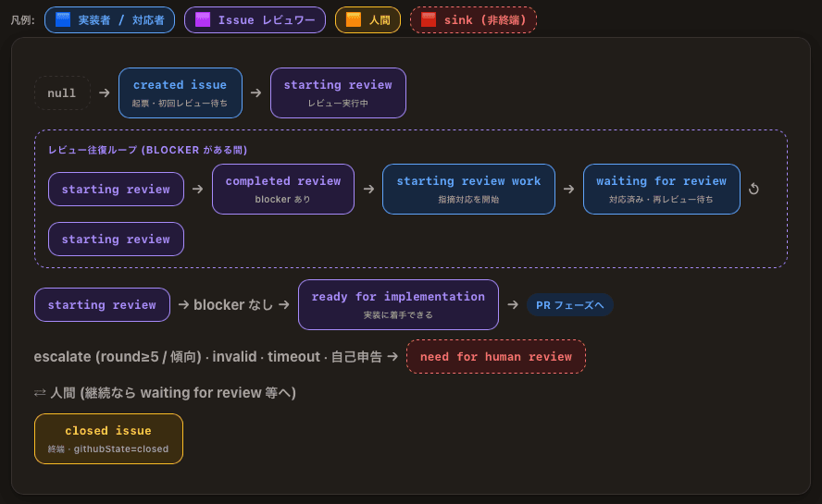
Task: Click the 凡例: legend label
Action: pyautogui.click(x=22, y=20)
